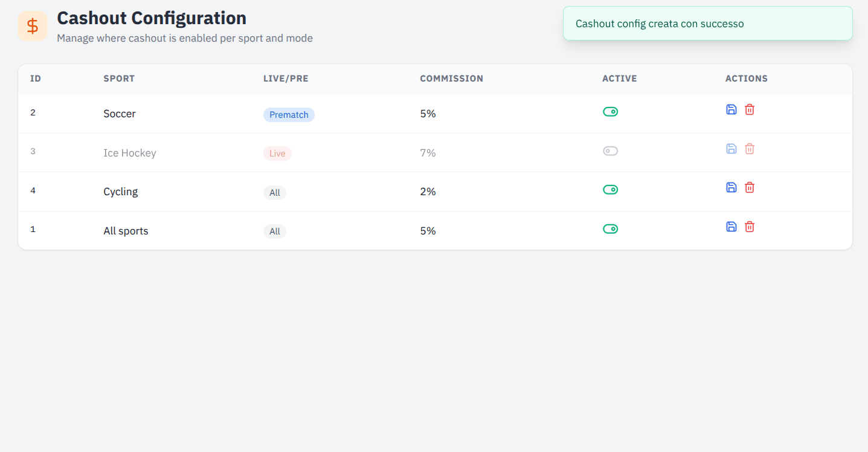Click ID 4 in Cycling row
The height and width of the screenshot is (452, 868).
[33, 190]
